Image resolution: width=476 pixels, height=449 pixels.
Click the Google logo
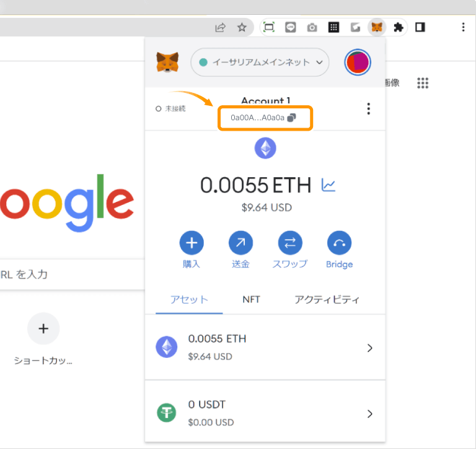(67, 203)
